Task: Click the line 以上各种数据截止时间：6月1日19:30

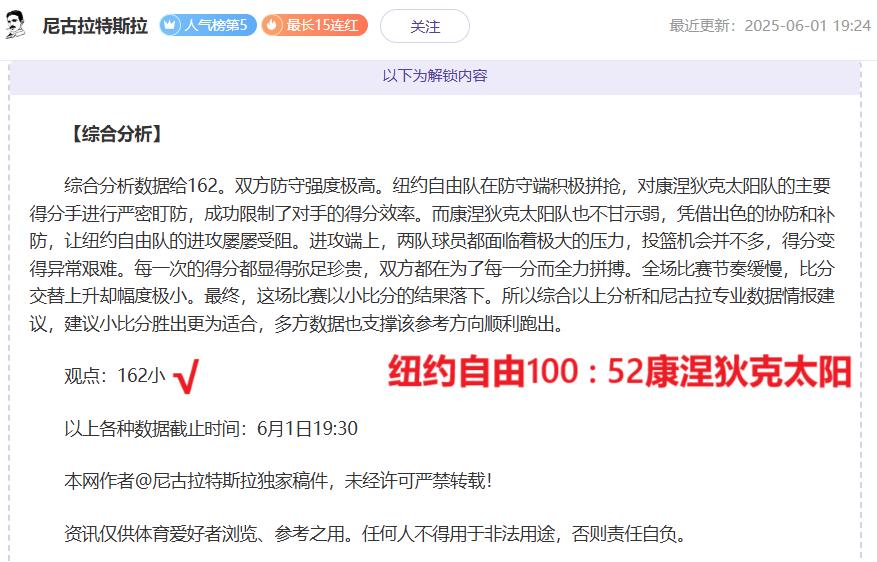Action: (211, 428)
